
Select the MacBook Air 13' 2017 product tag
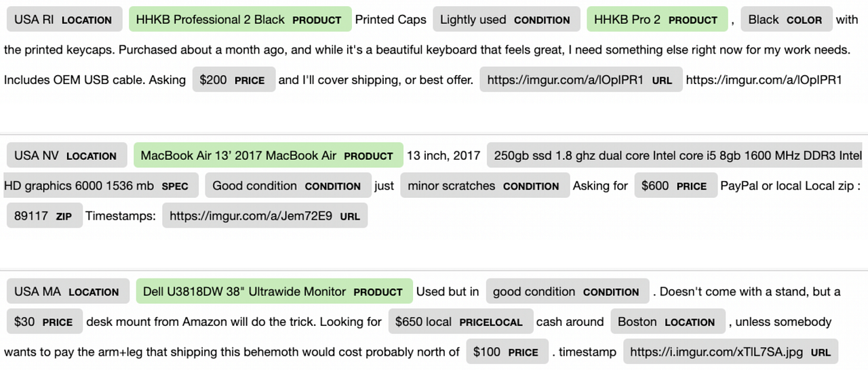pos(269,155)
